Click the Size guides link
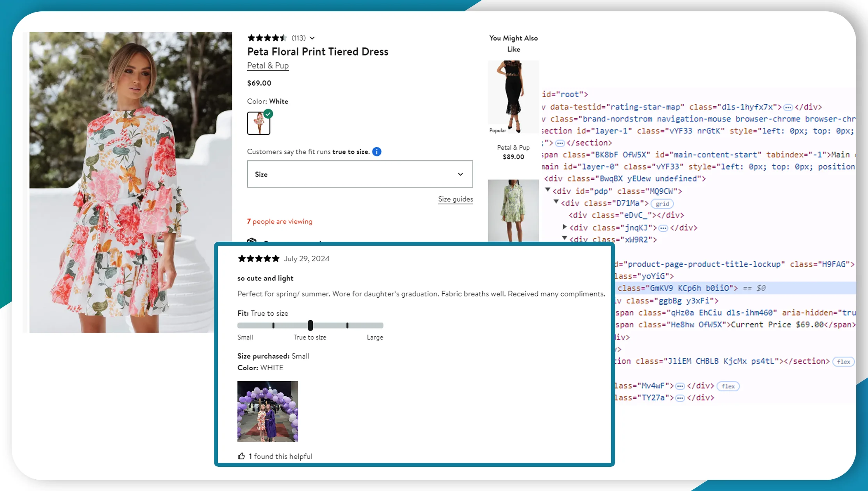This screenshot has width=868, height=491. pyautogui.click(x=455, y=199)
